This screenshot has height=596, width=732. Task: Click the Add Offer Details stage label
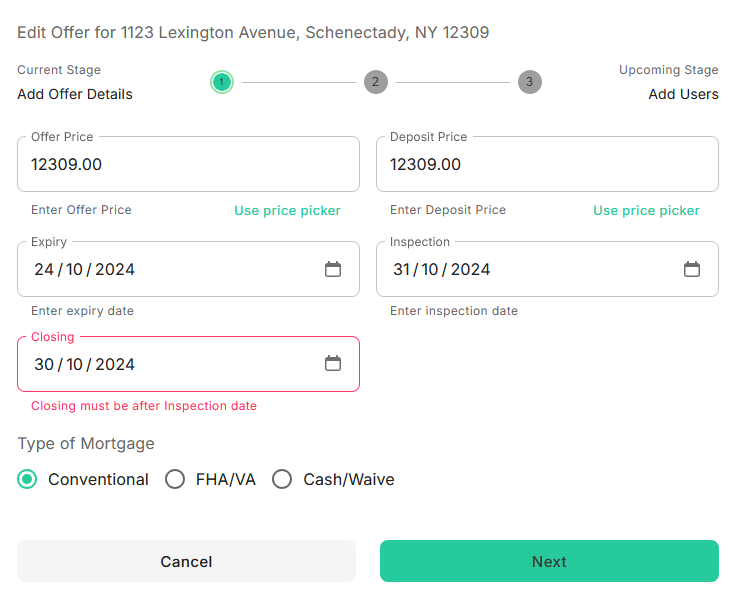[75, 94]
